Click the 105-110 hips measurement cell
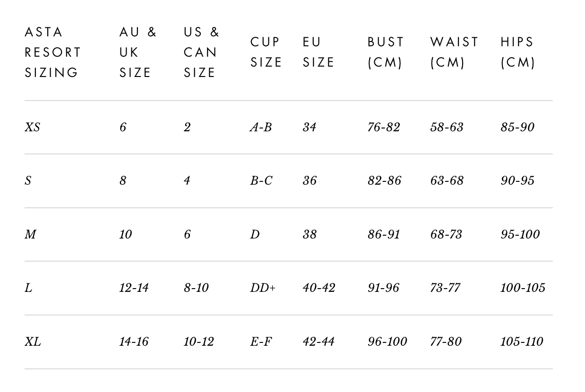The height and width of the screenshot is (392, 585). click(x=522, y=342)
